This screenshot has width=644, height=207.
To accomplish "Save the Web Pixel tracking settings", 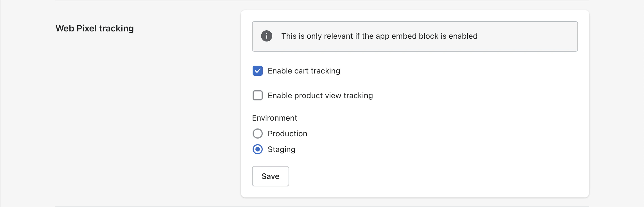I will (x=270, y=176).
